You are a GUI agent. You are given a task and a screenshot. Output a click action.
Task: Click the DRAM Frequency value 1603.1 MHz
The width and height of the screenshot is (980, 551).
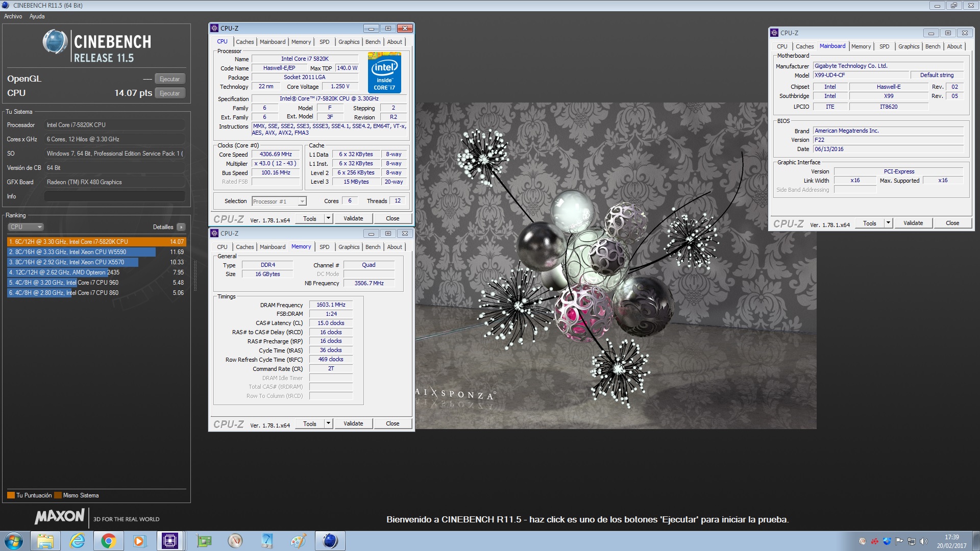point(331,305)
